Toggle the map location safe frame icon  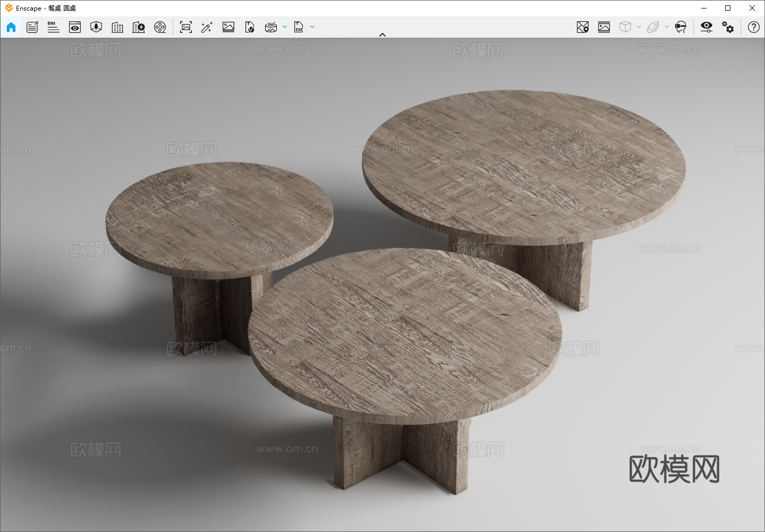point(583,27)
